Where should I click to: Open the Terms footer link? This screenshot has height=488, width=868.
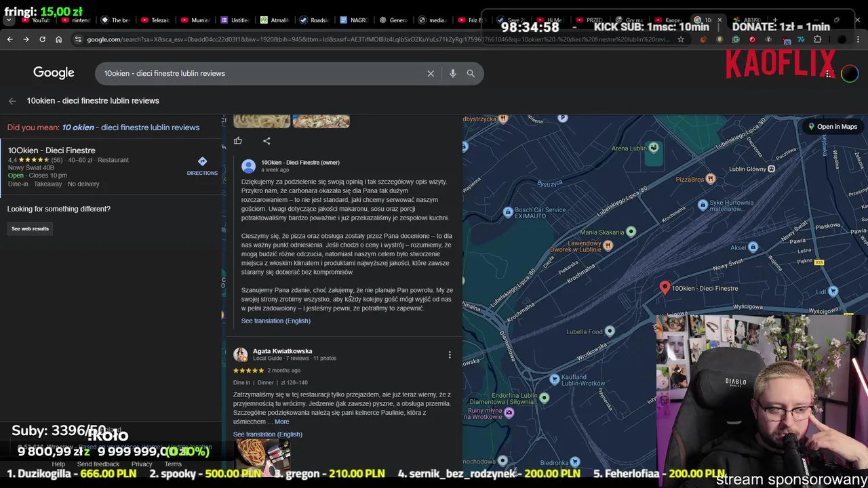point(173,464)
